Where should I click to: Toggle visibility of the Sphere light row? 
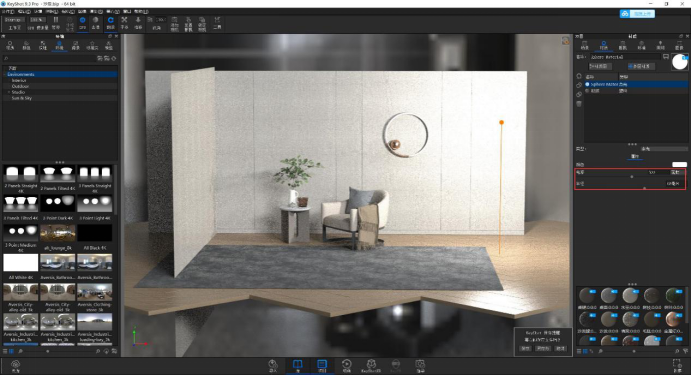click(587, 84)
